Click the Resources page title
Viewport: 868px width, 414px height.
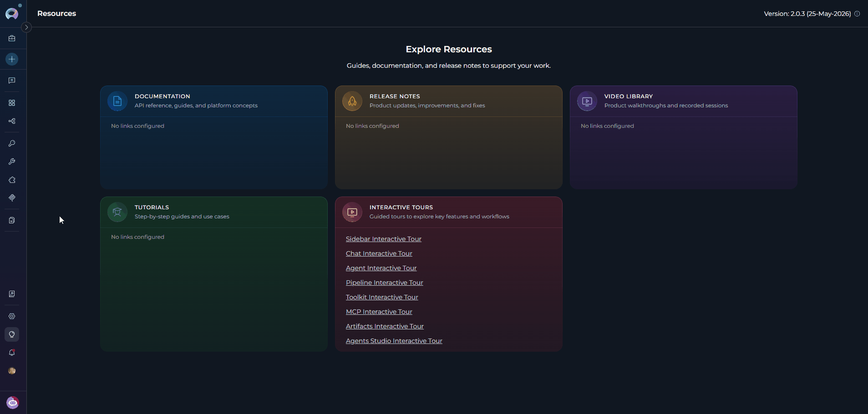click(57, 14)
